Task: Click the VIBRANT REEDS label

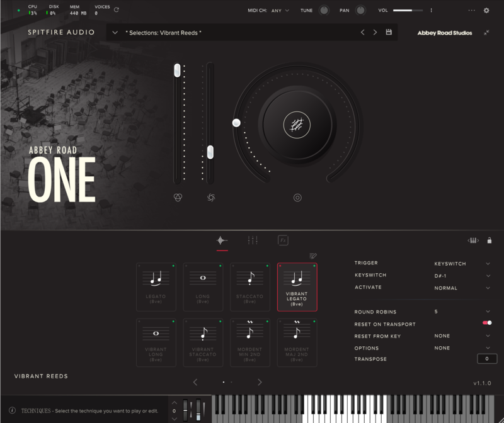Action: [x=41, y=376]
